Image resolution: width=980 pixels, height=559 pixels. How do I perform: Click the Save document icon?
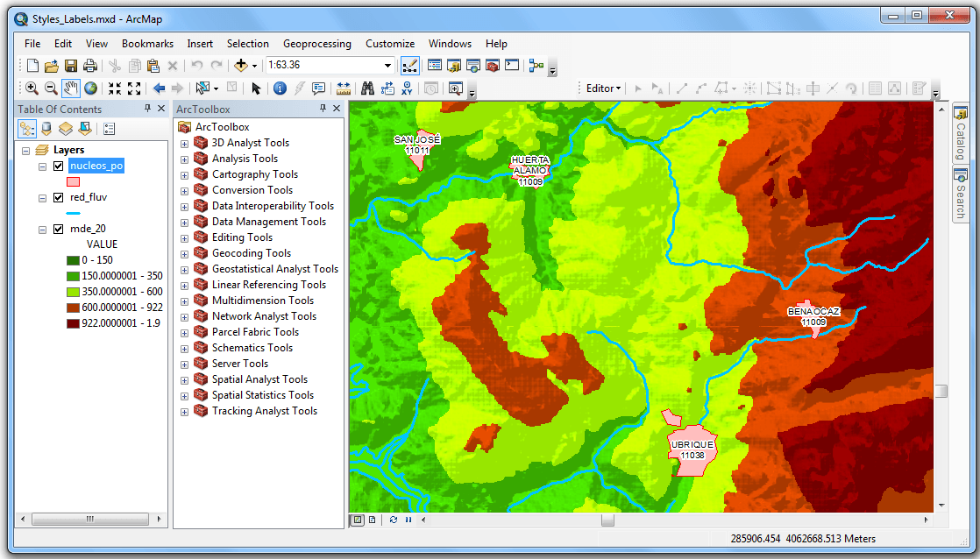click(71, 66)
